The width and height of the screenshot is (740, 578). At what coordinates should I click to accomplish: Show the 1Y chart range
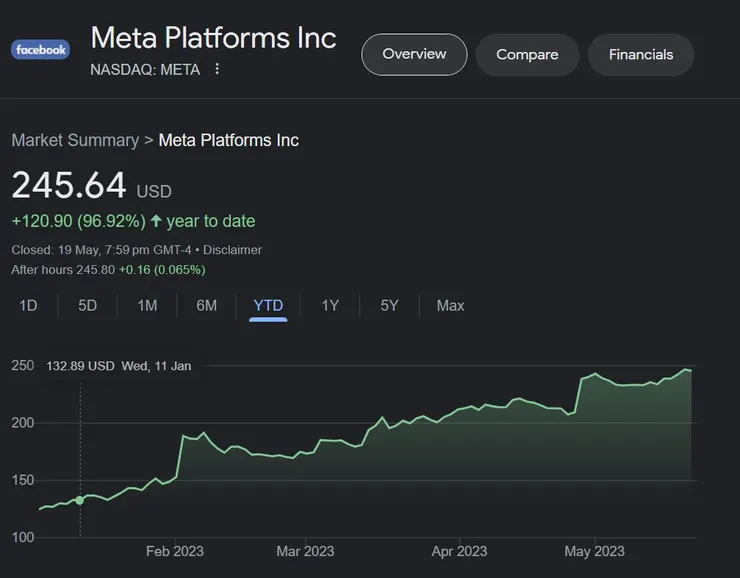coord(330,306)
